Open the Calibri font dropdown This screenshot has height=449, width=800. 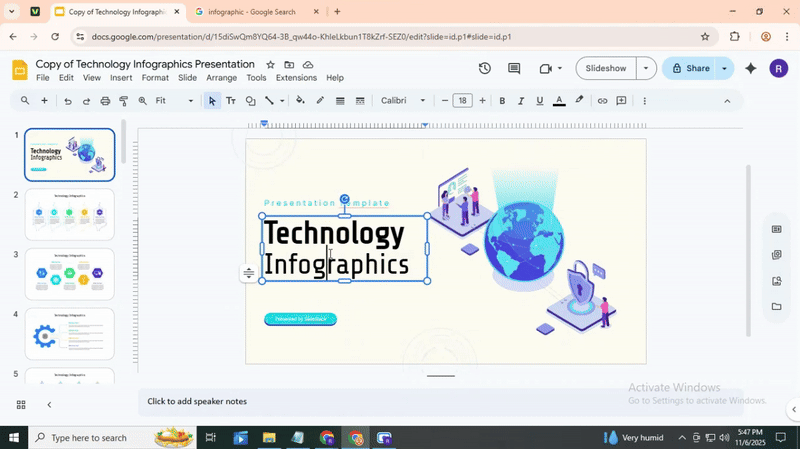coord(403,101)
